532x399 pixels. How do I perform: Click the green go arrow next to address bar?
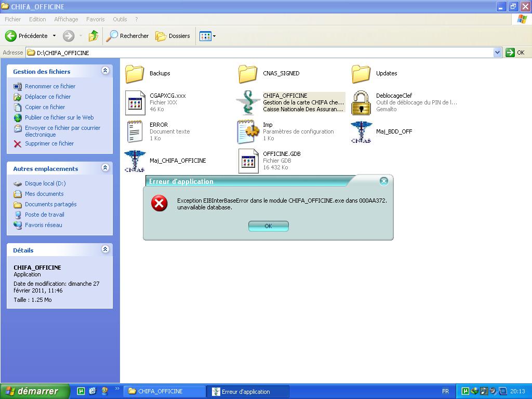(x=510, y=52)
